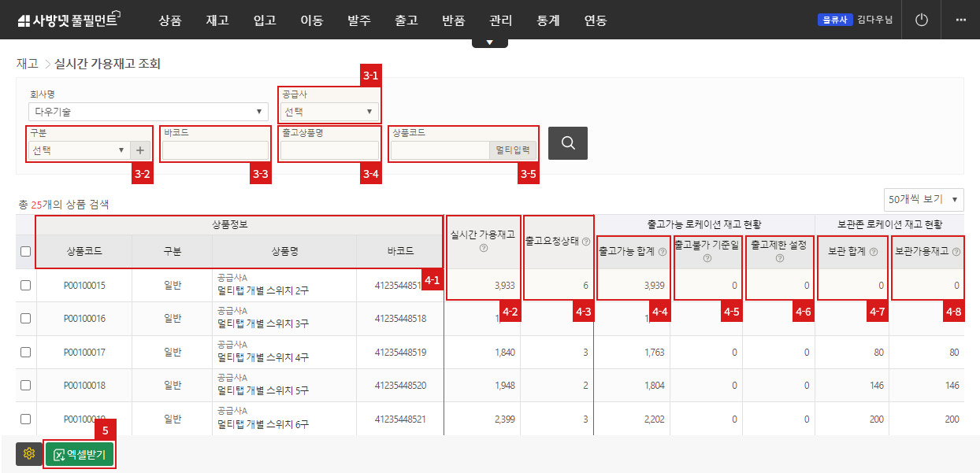Image resolution: width=980 pixels, height=473 pixels.
Task: Open the 재고 menu in top navigation
Action: click(217, 21)
